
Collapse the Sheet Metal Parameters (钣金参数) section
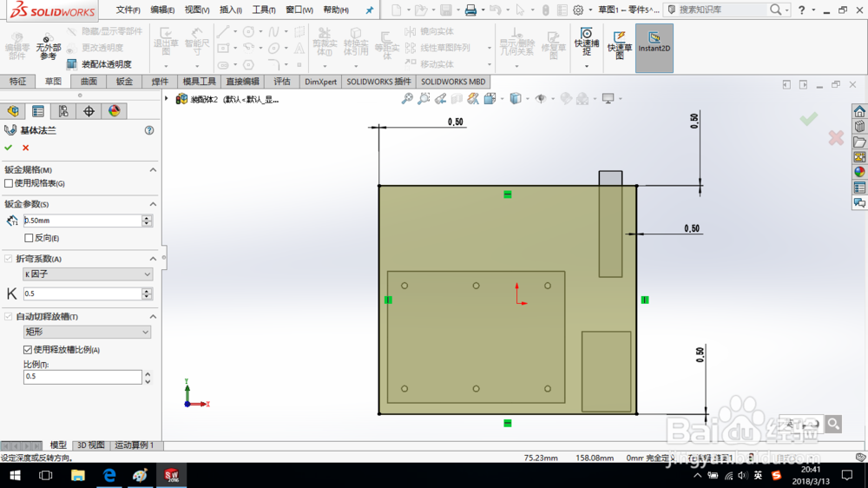coord(153,204)
